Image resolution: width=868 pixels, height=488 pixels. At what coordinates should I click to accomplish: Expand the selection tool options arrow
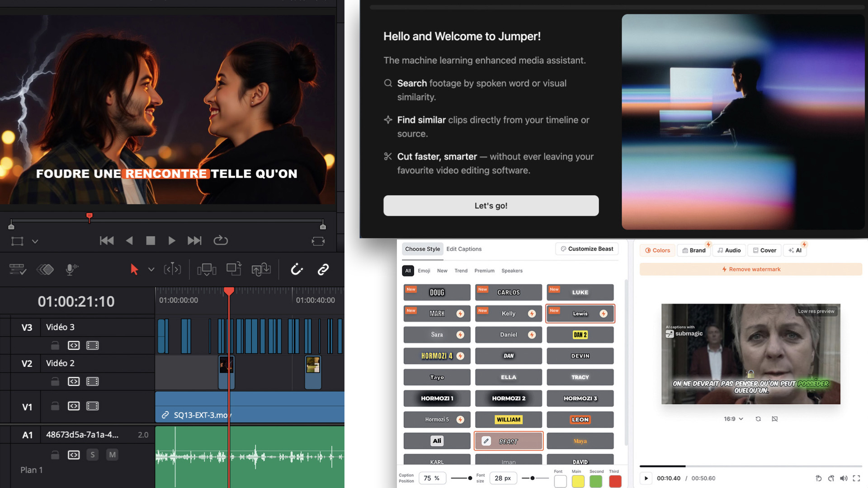click(x=151, y=269)
